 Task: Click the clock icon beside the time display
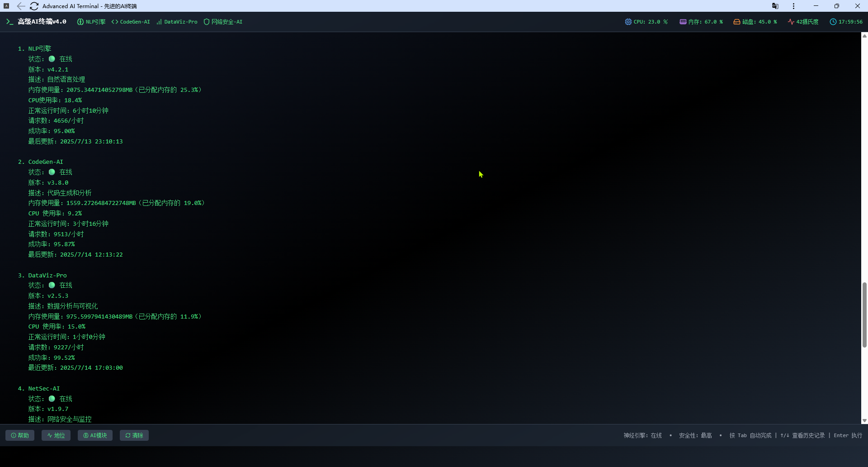point(833,21)
